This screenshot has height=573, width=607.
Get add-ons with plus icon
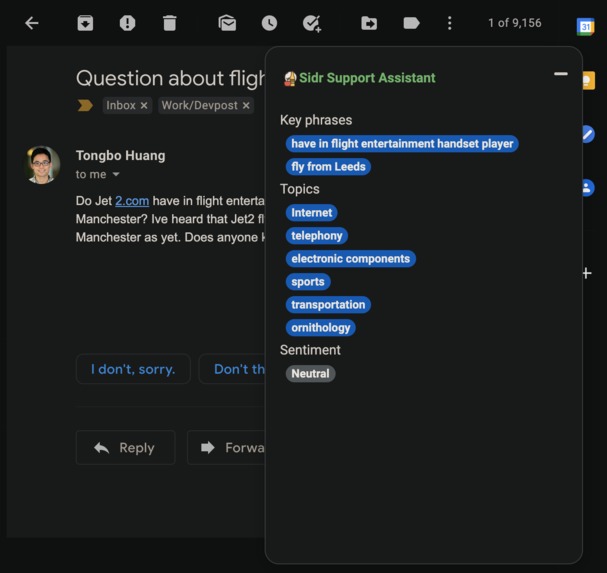pyautogui.click(x=587, y=273)
